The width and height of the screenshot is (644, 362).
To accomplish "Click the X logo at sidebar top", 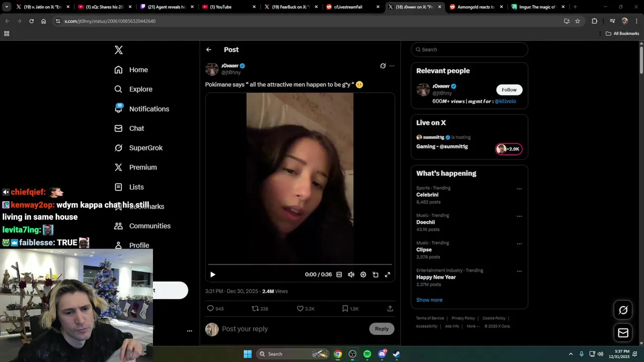I will [x=118, y=50].
